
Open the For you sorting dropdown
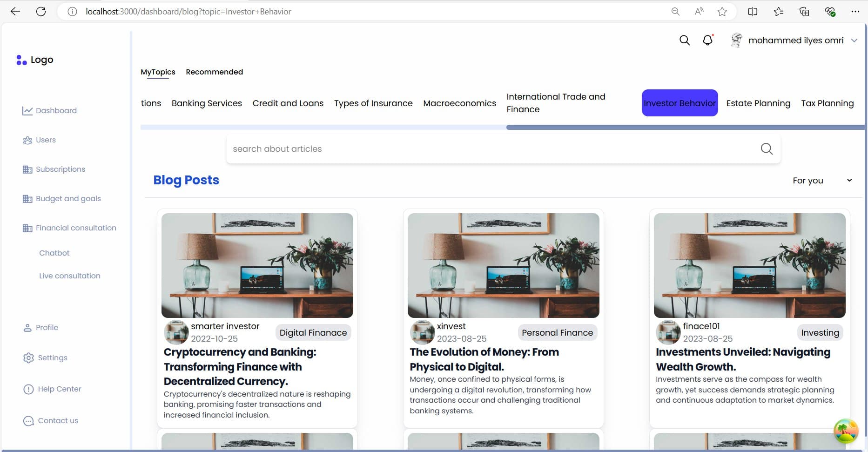coord(822,181)
